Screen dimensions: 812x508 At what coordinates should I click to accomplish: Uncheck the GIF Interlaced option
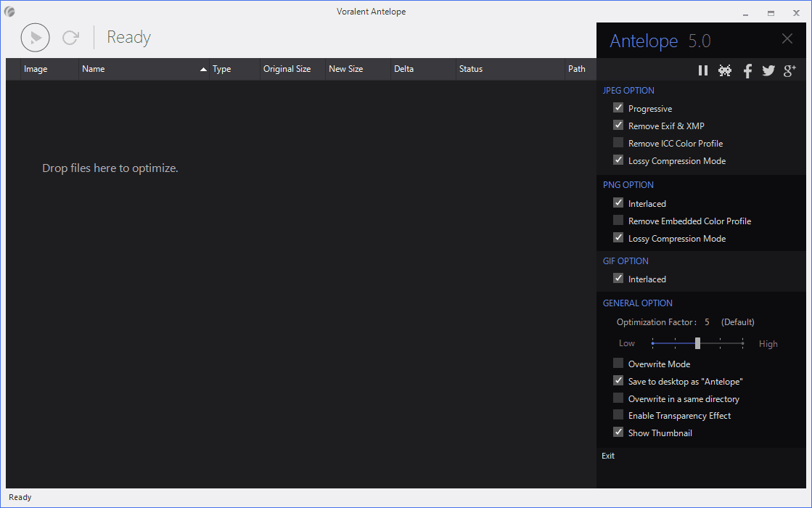click(618, 279)
